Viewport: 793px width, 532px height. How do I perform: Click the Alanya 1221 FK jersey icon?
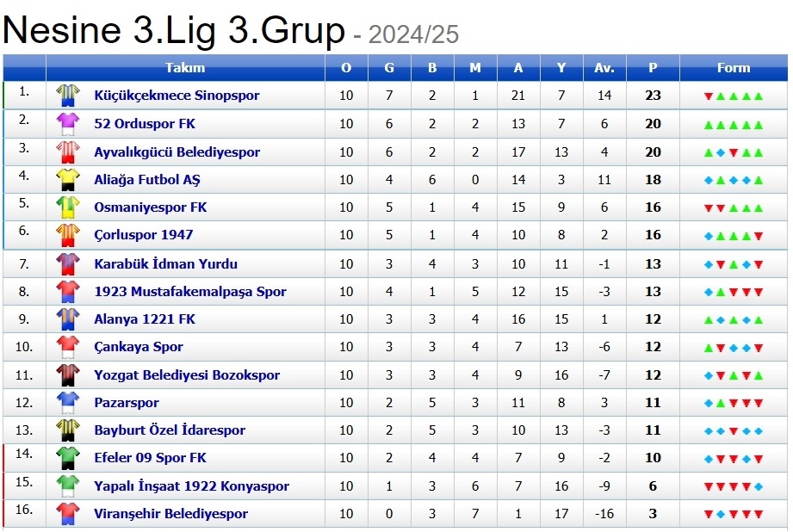tap(67, 319)
